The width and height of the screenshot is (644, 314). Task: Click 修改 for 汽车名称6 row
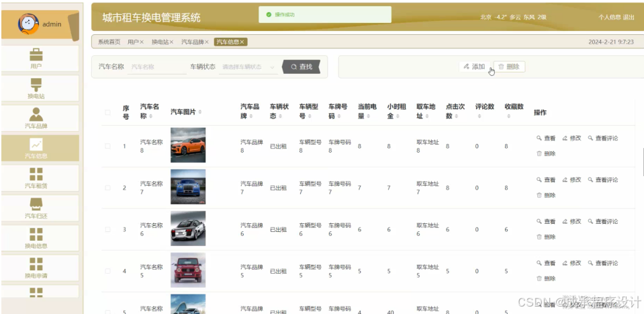[571, 221]
